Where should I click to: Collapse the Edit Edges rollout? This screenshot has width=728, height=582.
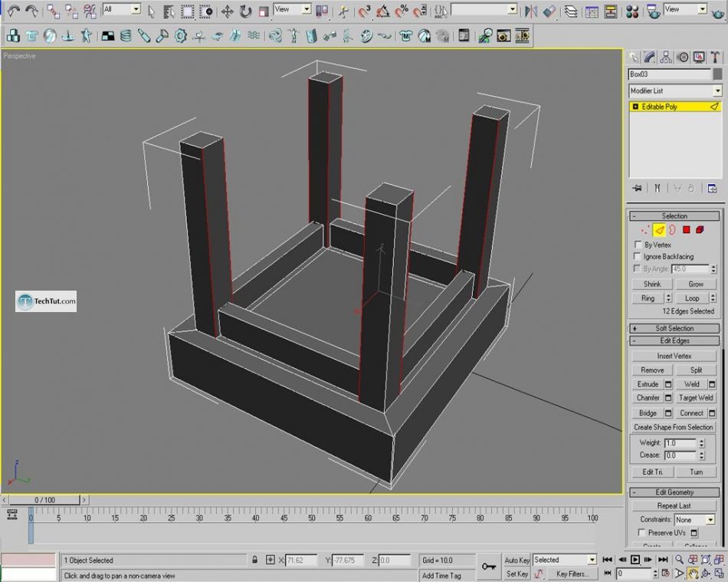click(x=674, y=341)
